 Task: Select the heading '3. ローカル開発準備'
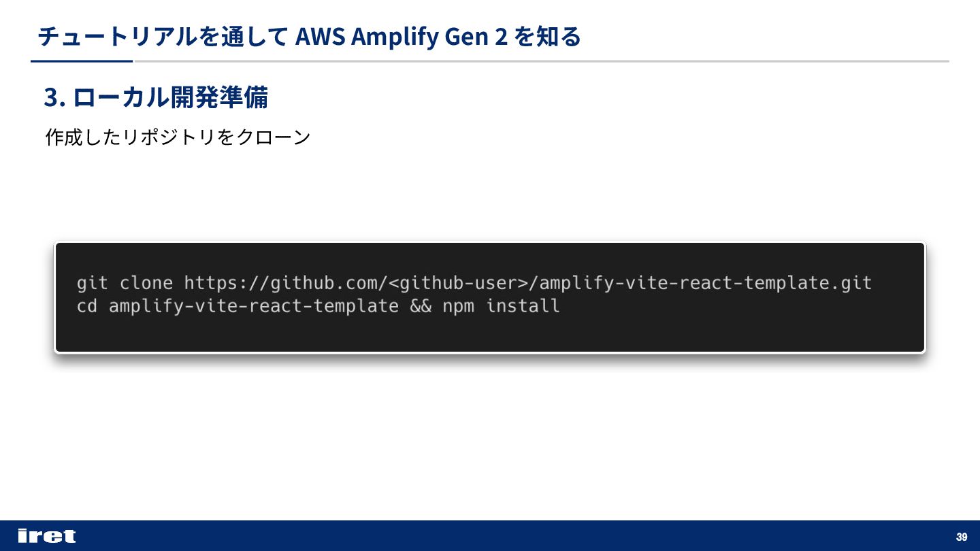coord(156,97)
